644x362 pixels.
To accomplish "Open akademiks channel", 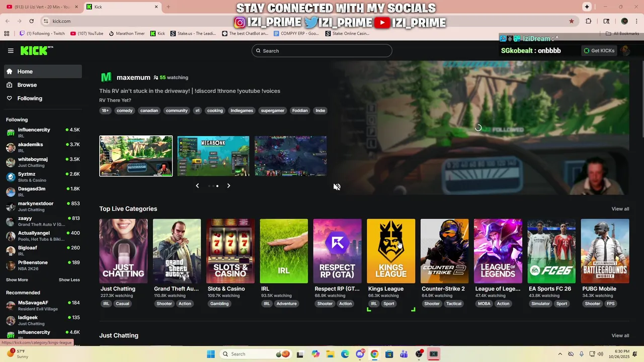I will coord(43,147).
